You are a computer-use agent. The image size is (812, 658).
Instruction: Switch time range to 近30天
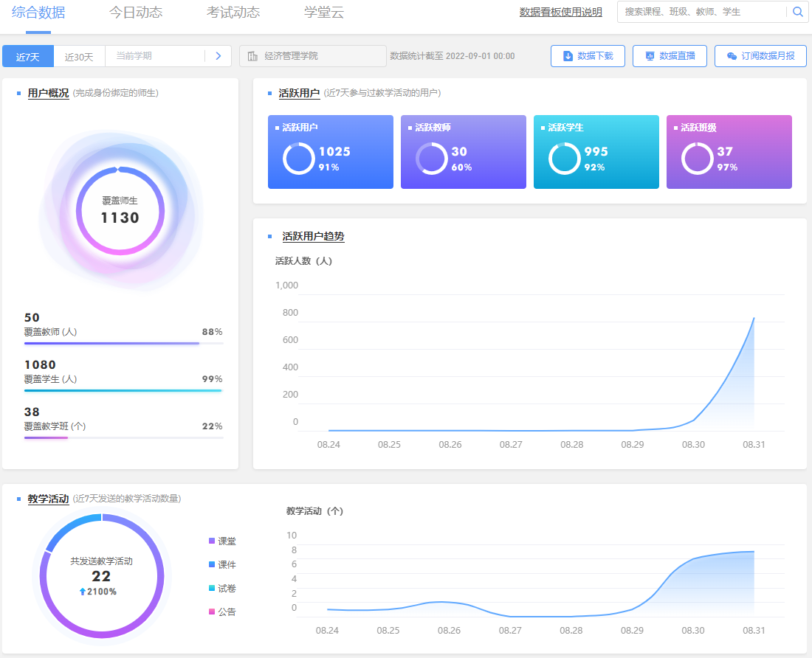click(x=79, y=57)
